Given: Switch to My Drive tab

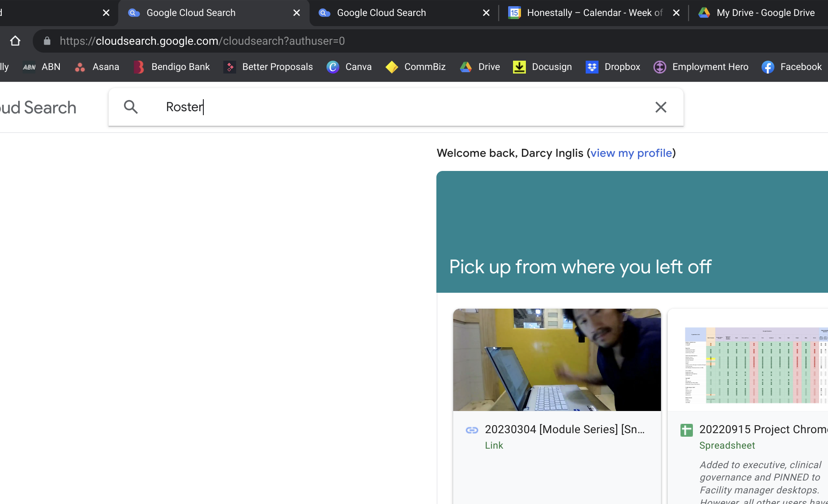Looking at the screenshot, I should (x=760, y=13).
